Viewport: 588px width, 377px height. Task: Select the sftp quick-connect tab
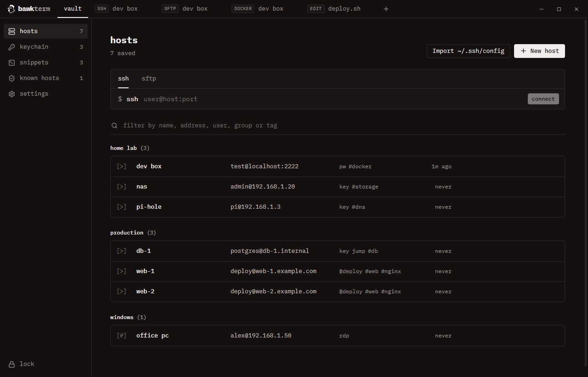click(149, 79)
